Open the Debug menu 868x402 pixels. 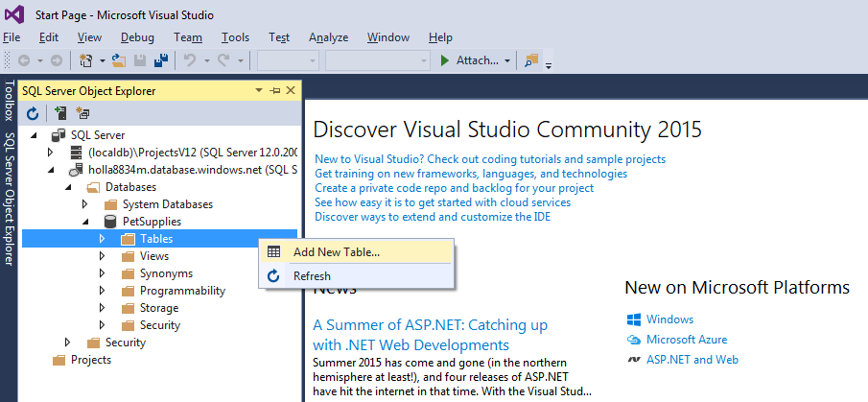tap(137, 37)
